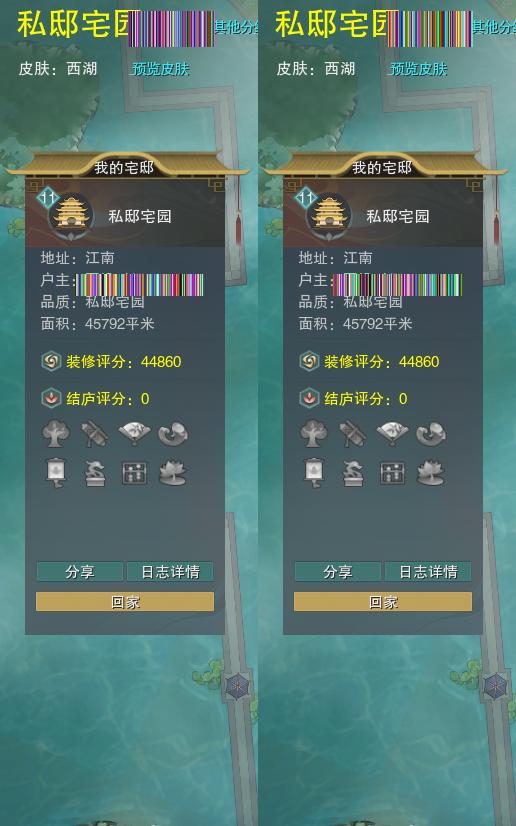
Task: Click the golden 回家 button in the right panel
Action: [x=383, y=602]
